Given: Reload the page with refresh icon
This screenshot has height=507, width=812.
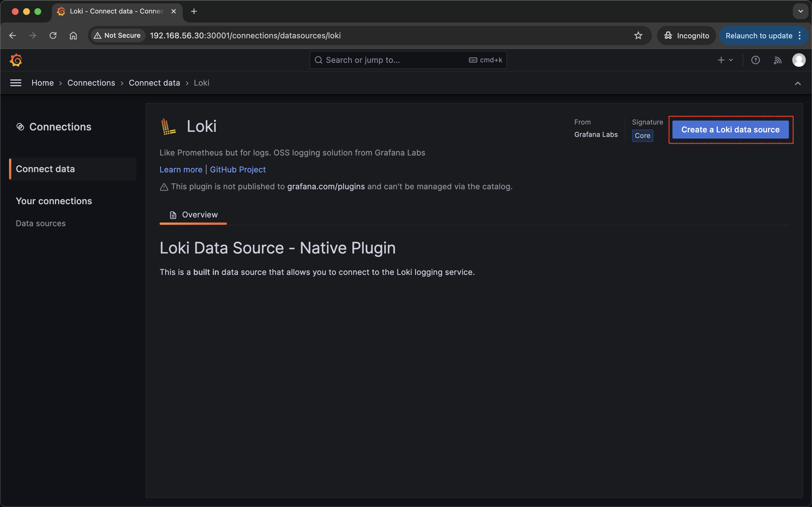Looking at the screenshot, I should point(53,35).
